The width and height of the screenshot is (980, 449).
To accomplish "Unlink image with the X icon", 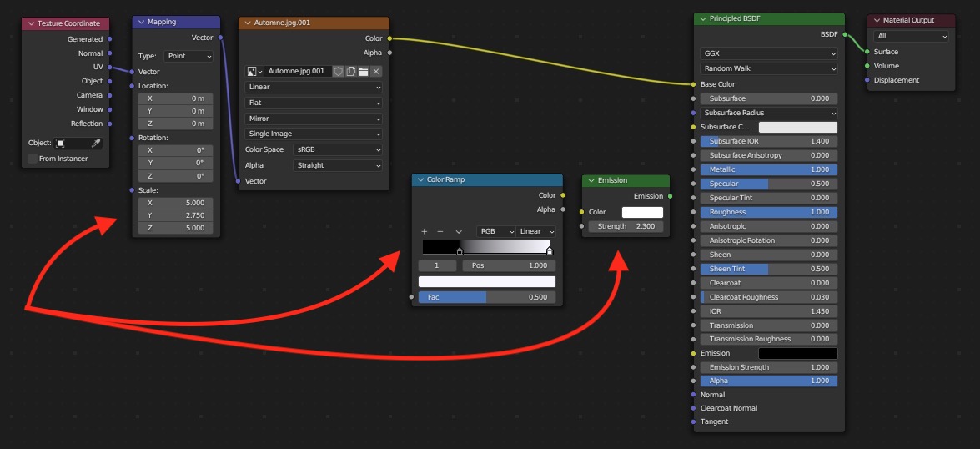I will click(x=376, y=71).
